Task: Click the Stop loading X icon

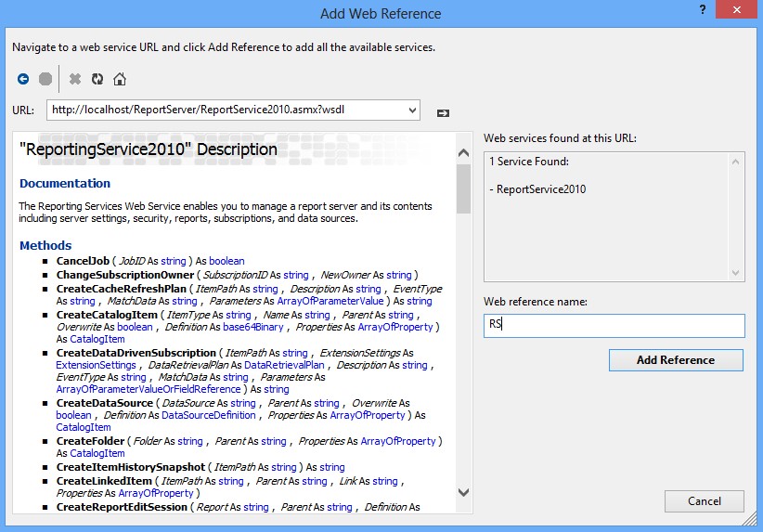Action: coord(75,79)
